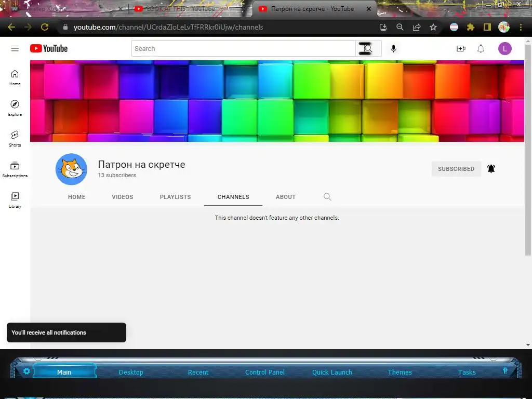
Task: Switch to the VIDEOS channel tab
Action: click(x=123, y=197)
